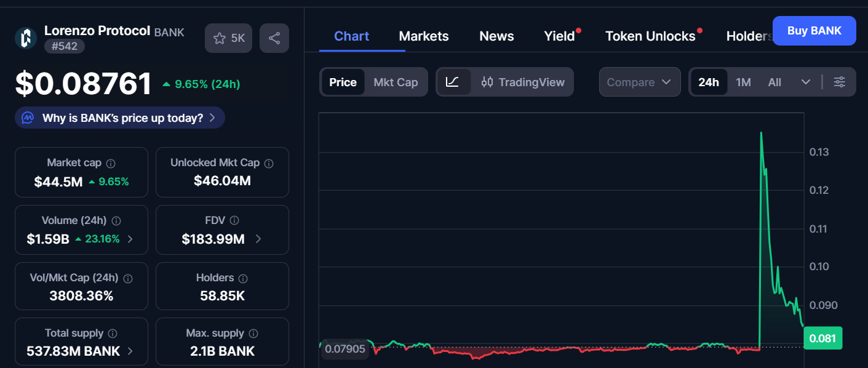Click the 0.081 current price label

point(822,338)
